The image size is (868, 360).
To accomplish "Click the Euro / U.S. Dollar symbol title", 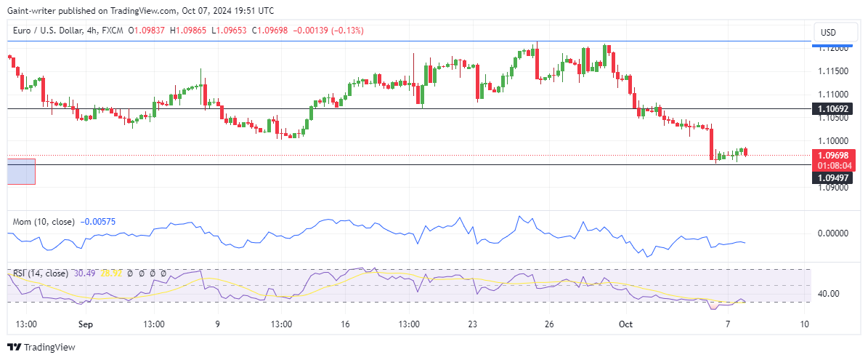I will [48, 31].
